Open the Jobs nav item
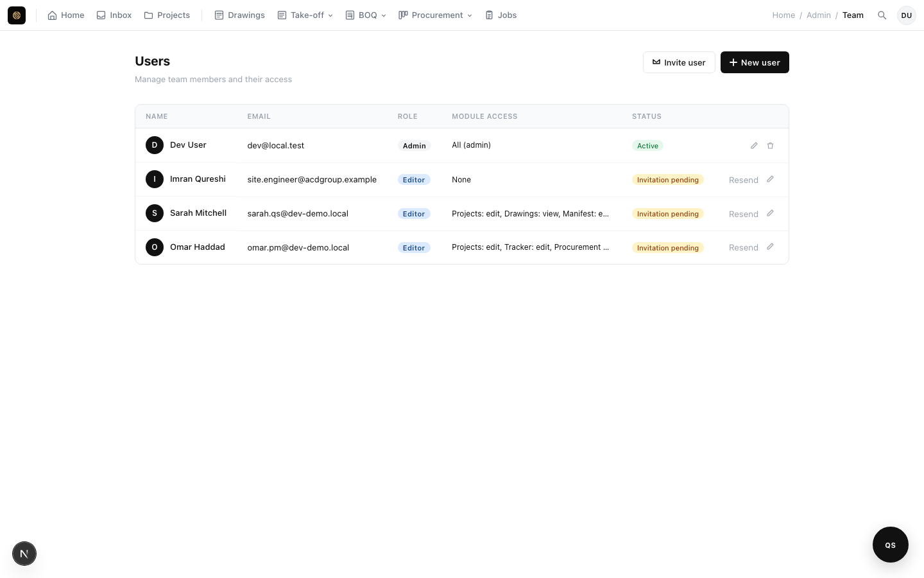924x578 pixels. (501, 15)
